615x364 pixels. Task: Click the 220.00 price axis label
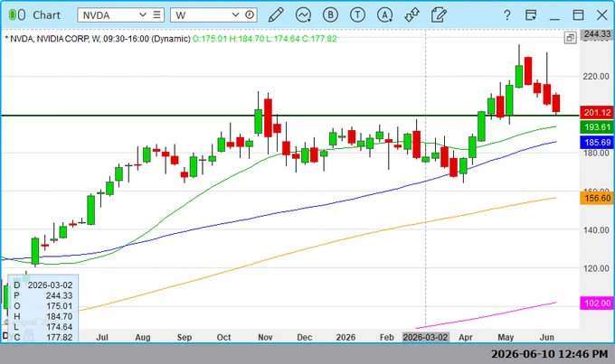click(x=596, y=76)
